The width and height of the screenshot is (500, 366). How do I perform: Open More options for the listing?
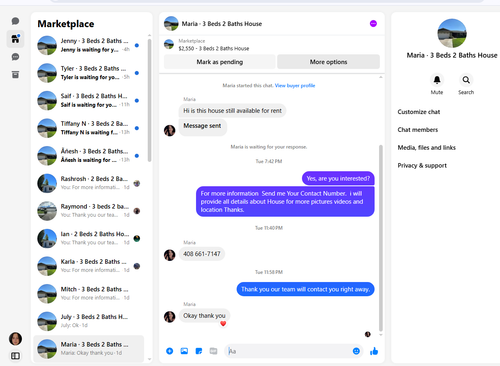[x=328, y=62]
